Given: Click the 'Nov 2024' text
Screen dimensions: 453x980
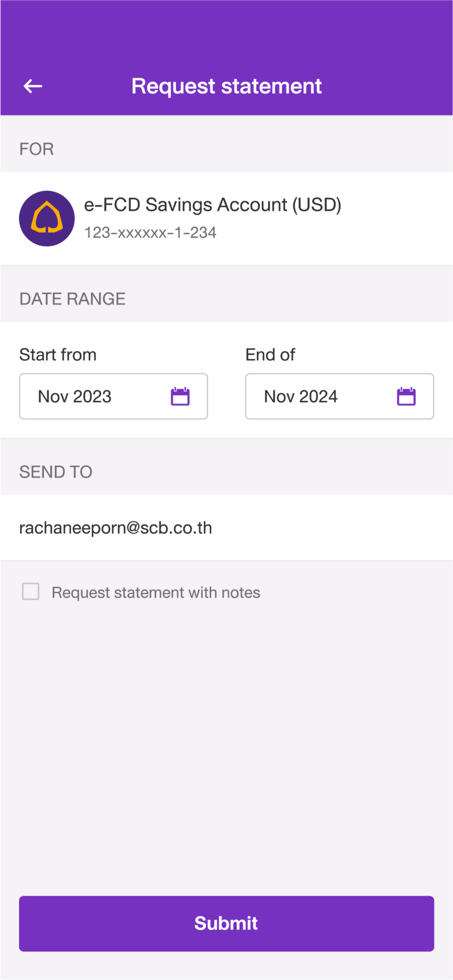Looking at the screenshot, I should click(301, 396).
